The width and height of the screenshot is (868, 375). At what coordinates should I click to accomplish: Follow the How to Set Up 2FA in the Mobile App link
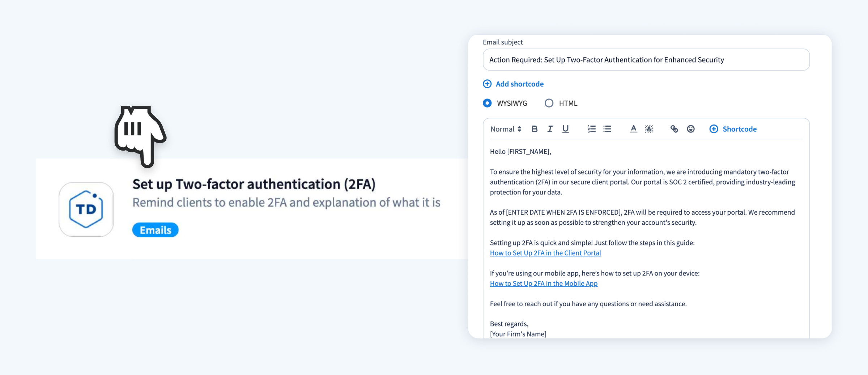(x=543, y=283)
